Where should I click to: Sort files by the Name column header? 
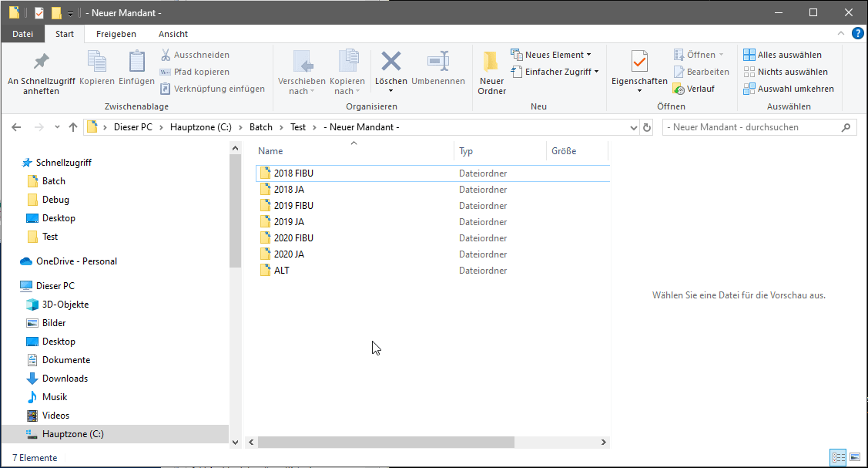click(271, 151)
